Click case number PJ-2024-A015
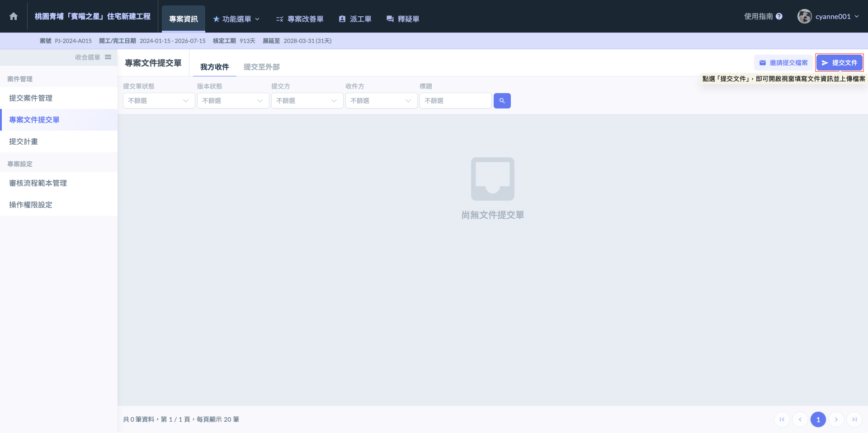This screenshot has height=433, width=868. point(73,41)
